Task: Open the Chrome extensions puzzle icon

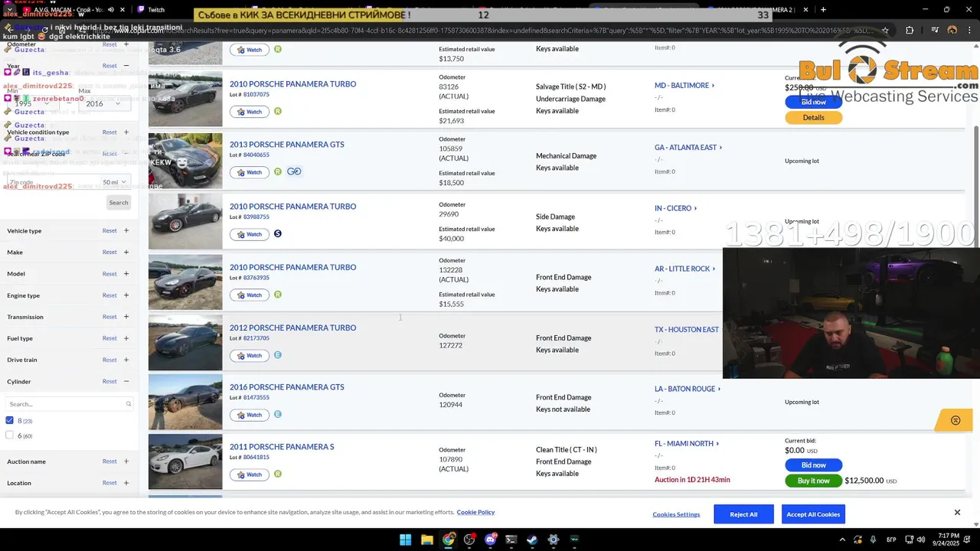Action: (x=910, y=31)
